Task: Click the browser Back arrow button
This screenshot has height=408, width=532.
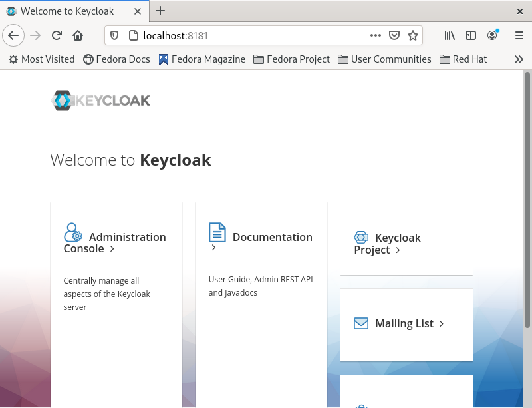Action: pos(13,35)
